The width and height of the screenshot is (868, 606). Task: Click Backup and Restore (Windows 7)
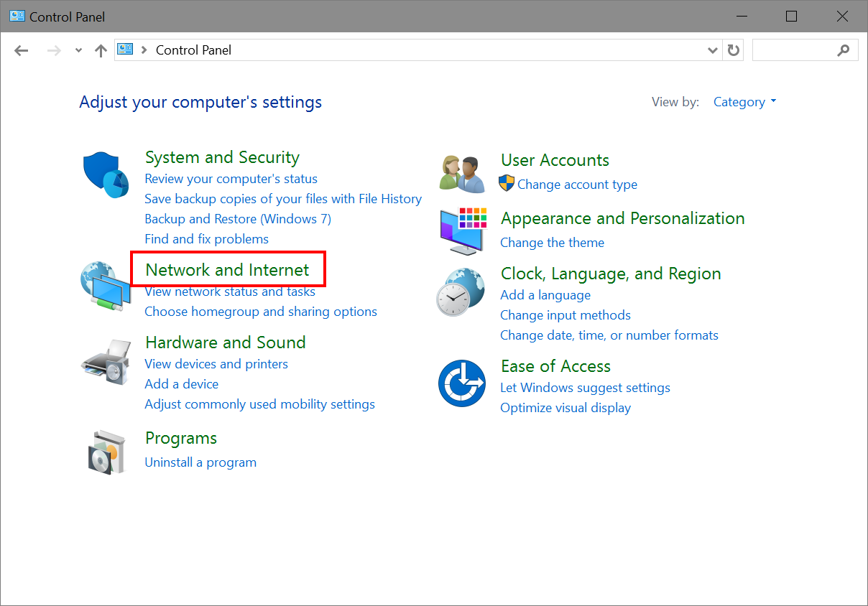[x=238, y=219]
